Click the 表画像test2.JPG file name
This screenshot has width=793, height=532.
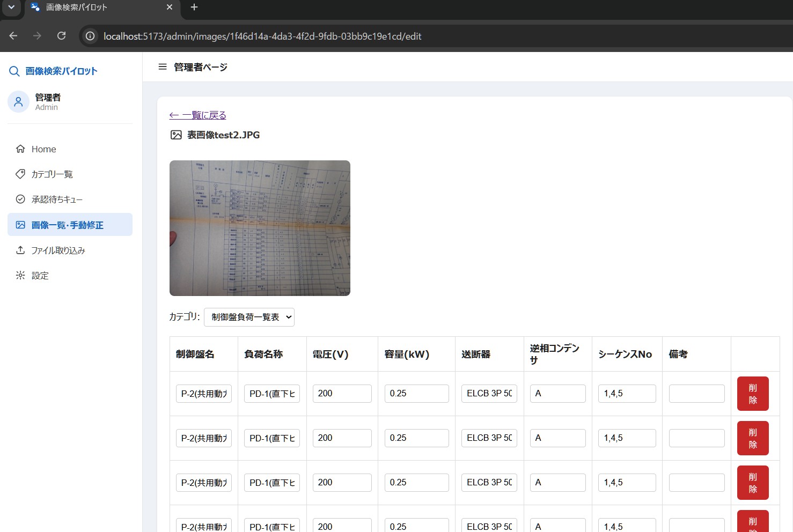coord(223,135)
